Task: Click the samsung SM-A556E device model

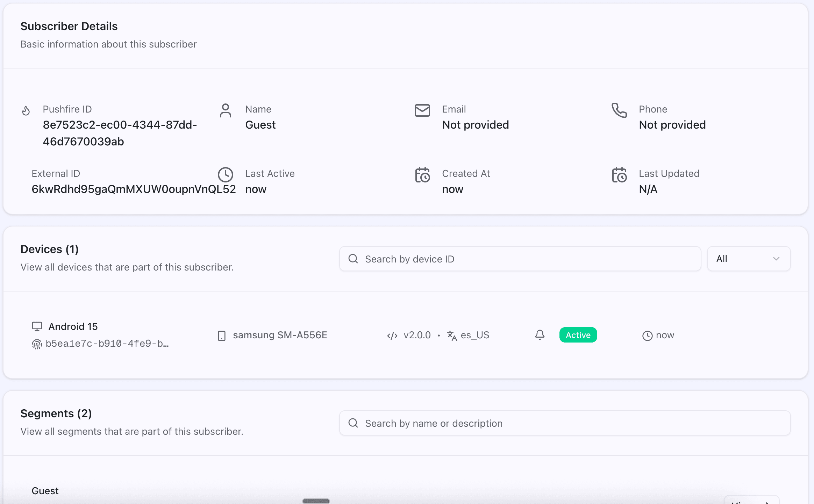Action: pyautogui.click(x=280, y=335)
